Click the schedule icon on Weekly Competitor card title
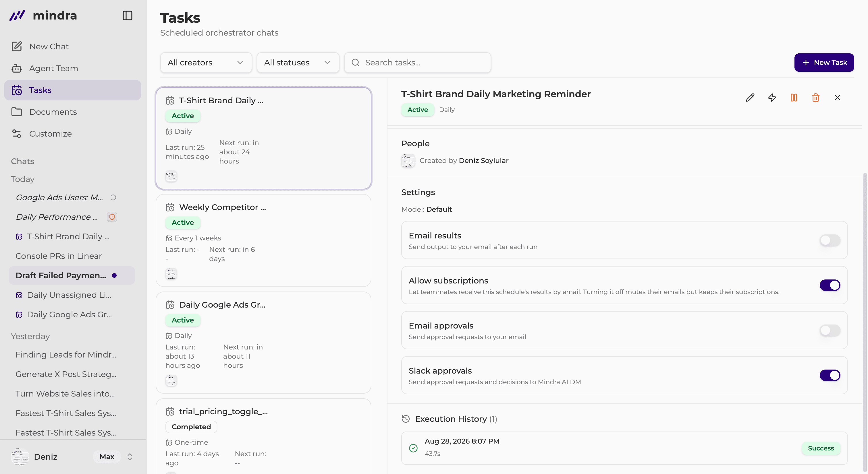Viewport: 868px width, 474px height. click(170, 207)
